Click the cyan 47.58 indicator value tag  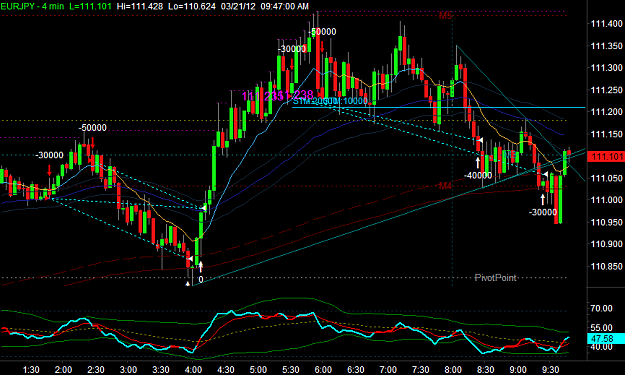606,339
